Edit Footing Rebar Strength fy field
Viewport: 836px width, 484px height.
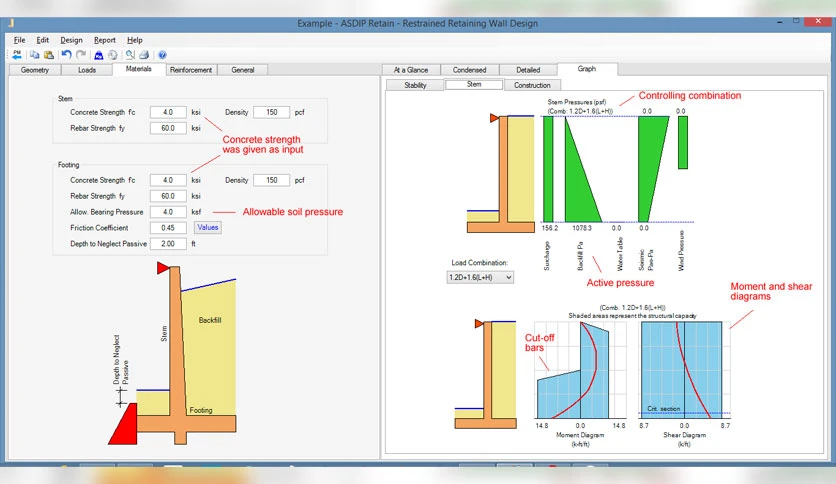point(168,196)
